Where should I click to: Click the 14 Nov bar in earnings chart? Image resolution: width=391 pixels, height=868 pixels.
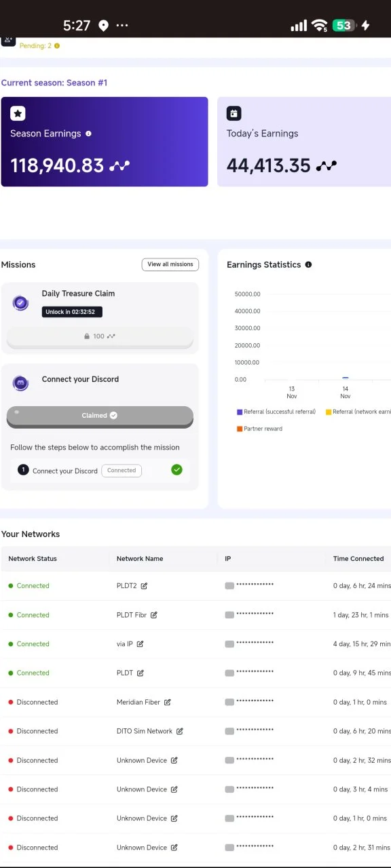346,378
